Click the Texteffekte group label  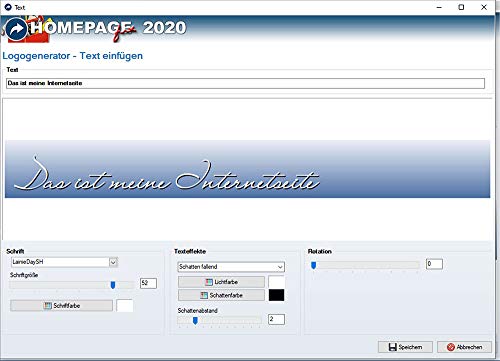coord(190,251)
